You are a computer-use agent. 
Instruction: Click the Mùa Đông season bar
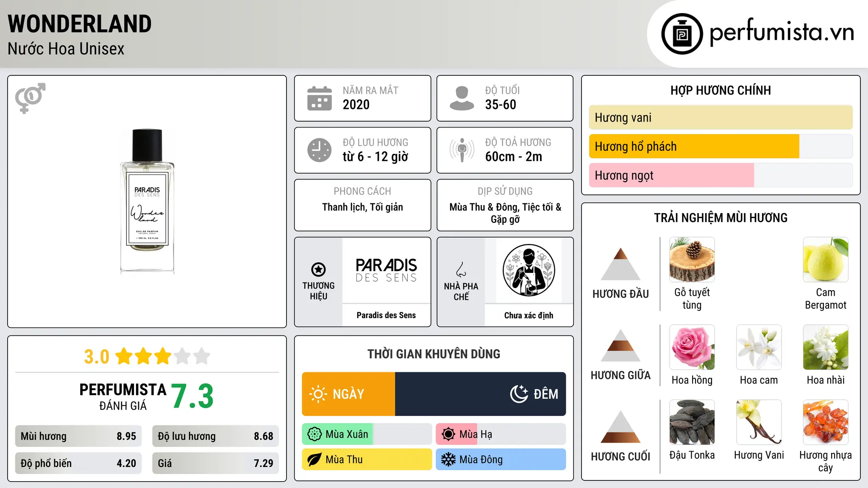point(501,460)
